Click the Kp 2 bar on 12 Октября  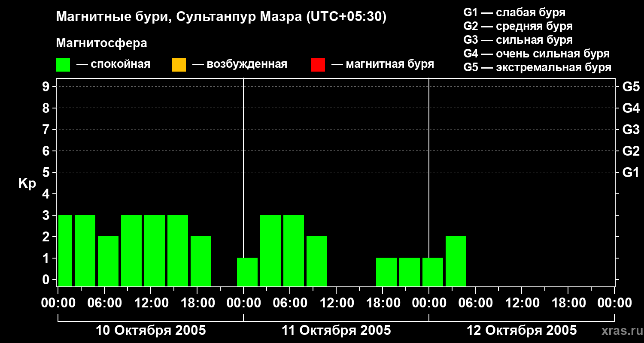pos(456,261)
